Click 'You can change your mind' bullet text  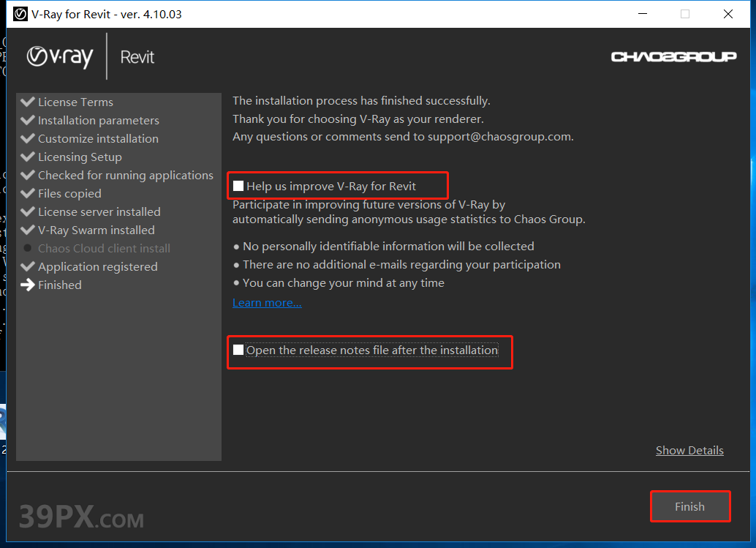[344, 283]
